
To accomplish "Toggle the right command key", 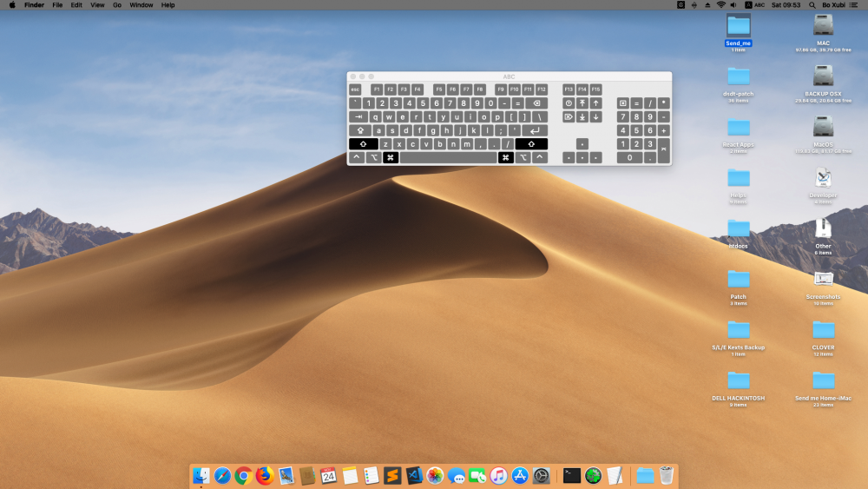I will click(505, 158).
